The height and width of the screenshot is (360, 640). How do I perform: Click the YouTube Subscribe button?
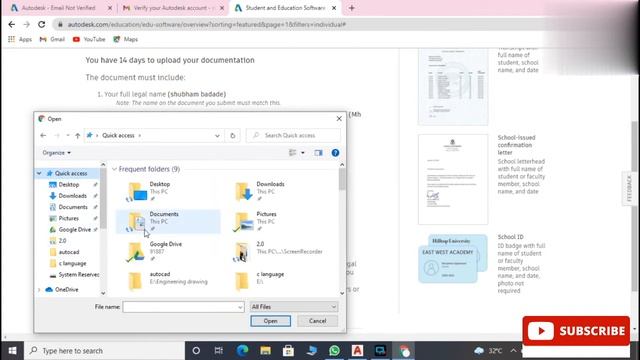tap(576, 331)
